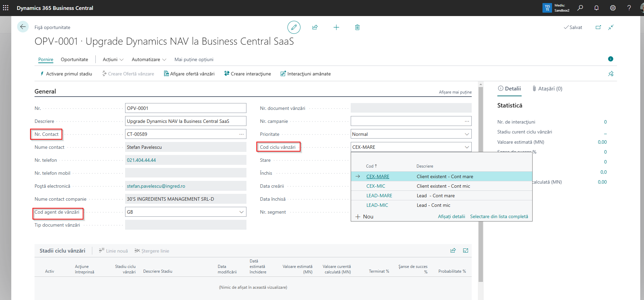Click the Probabilitate % column header
644x300 pixels.
click(x=452, y=271)
